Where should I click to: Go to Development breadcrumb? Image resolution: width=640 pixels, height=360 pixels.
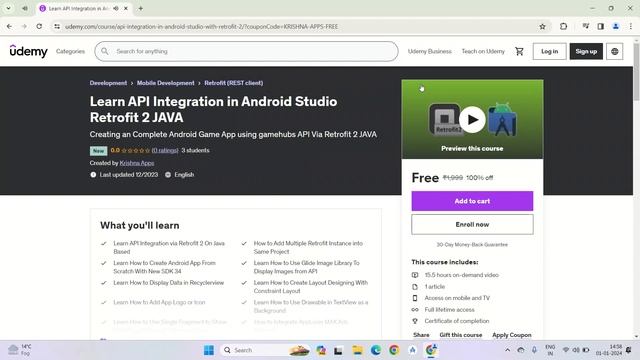108,83
